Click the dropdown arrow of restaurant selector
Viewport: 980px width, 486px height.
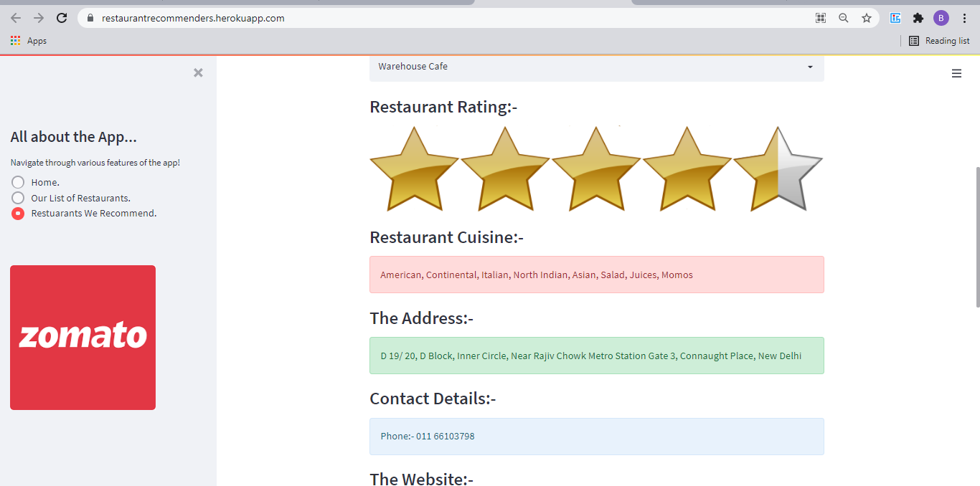(810, 67)
